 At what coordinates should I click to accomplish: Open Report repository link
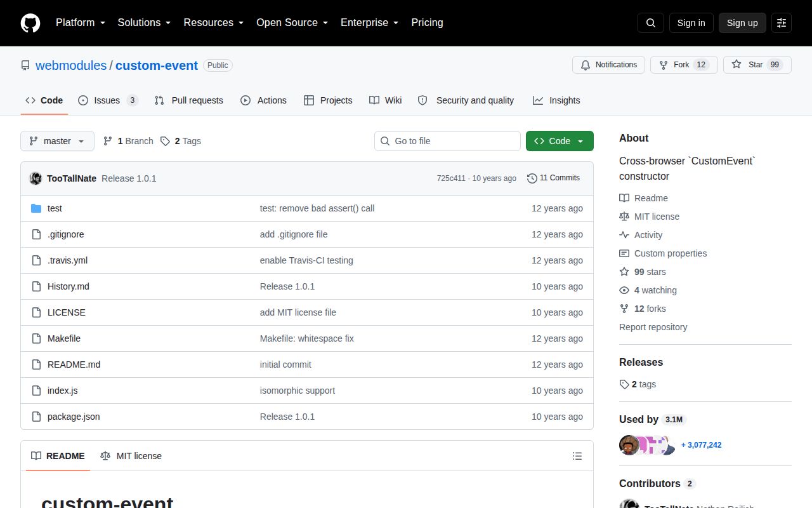click(x=653, y=327)
